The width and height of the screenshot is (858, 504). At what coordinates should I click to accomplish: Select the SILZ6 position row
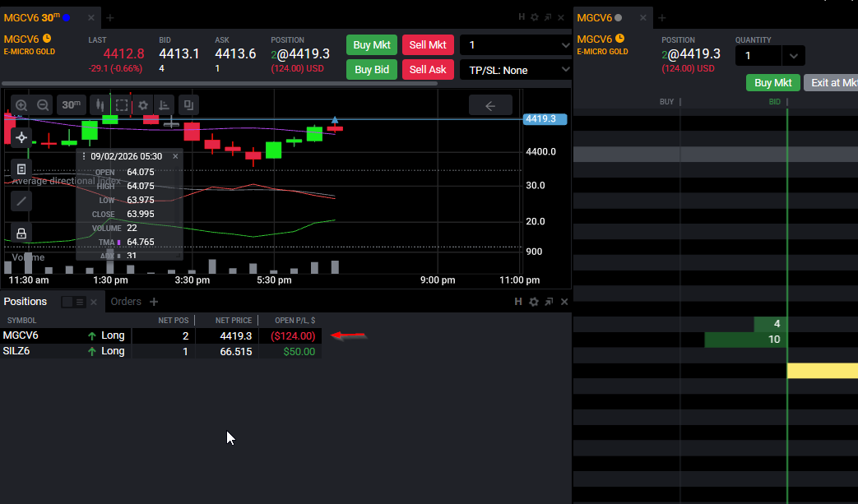pos(161,352)
